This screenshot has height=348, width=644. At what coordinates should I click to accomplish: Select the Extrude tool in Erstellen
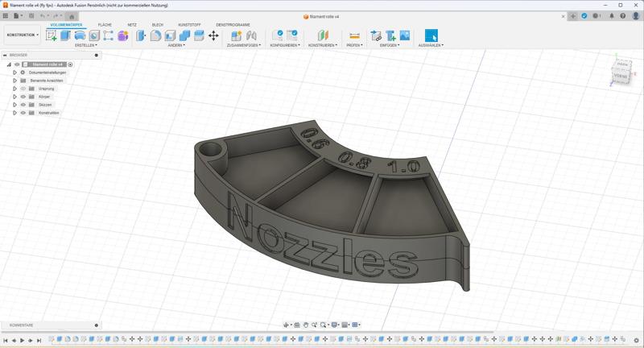point(65,35)
